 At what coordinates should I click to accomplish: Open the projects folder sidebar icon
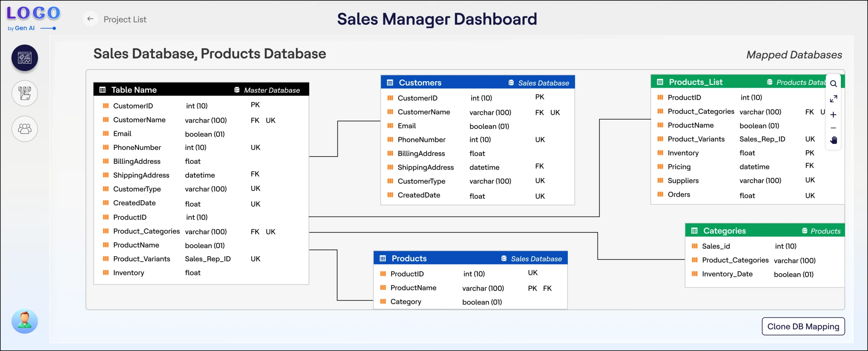[x=25, y=93]
